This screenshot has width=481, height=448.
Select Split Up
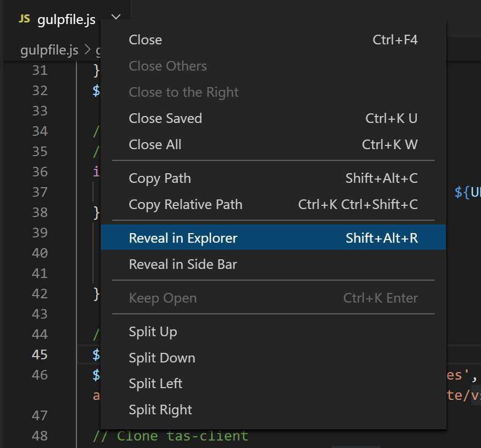[x=153, y=331]
